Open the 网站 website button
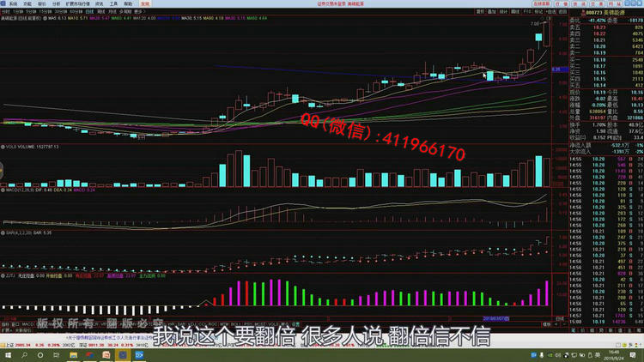Screen dimensions: 644x362 pyautogui.click(x=615, y=3)
